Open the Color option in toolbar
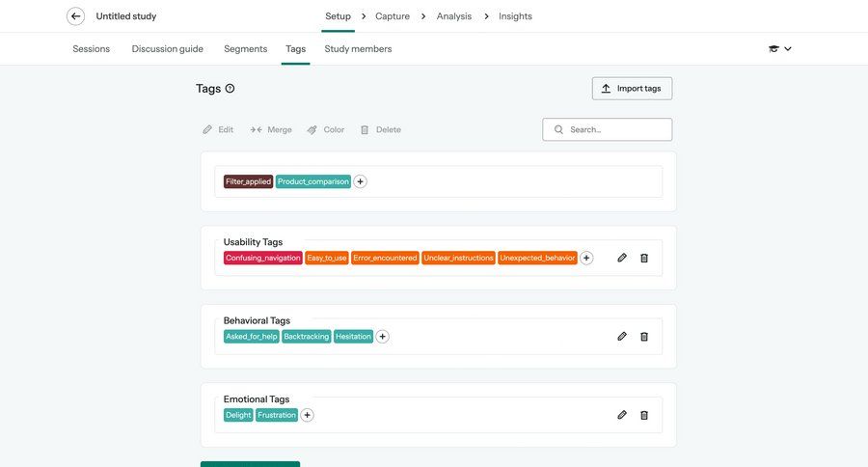 tap(326, 130)
